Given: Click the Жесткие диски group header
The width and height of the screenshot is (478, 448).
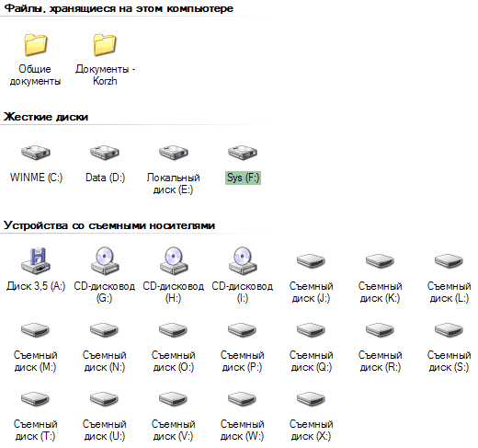Looking at the screenshot, I should coord(46,117).
